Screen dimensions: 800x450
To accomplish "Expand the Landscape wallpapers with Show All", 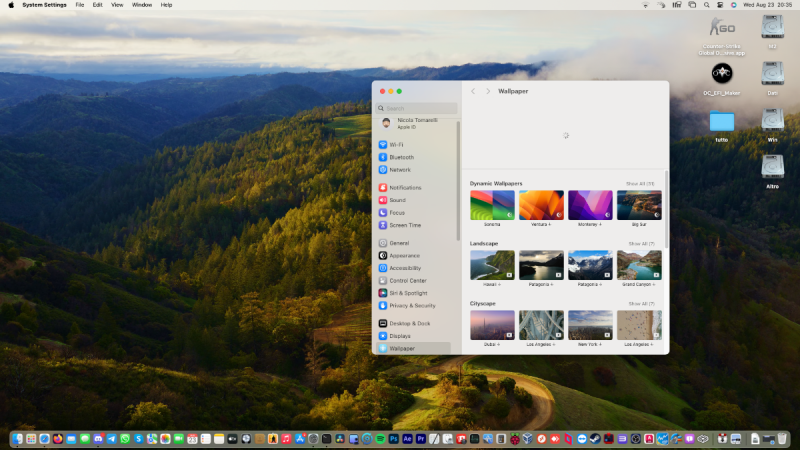I will click(x=641, y=244).
